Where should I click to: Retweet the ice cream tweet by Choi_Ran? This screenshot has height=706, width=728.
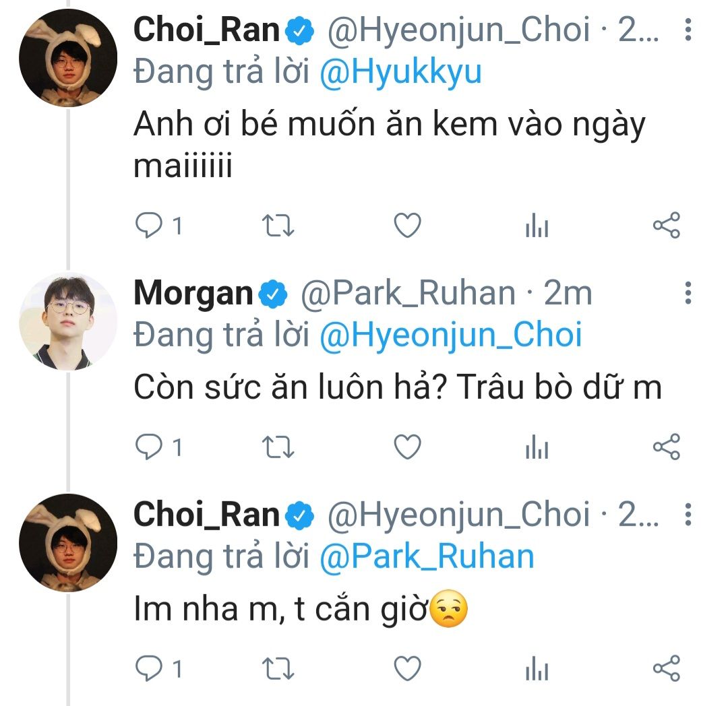[277, 226]
